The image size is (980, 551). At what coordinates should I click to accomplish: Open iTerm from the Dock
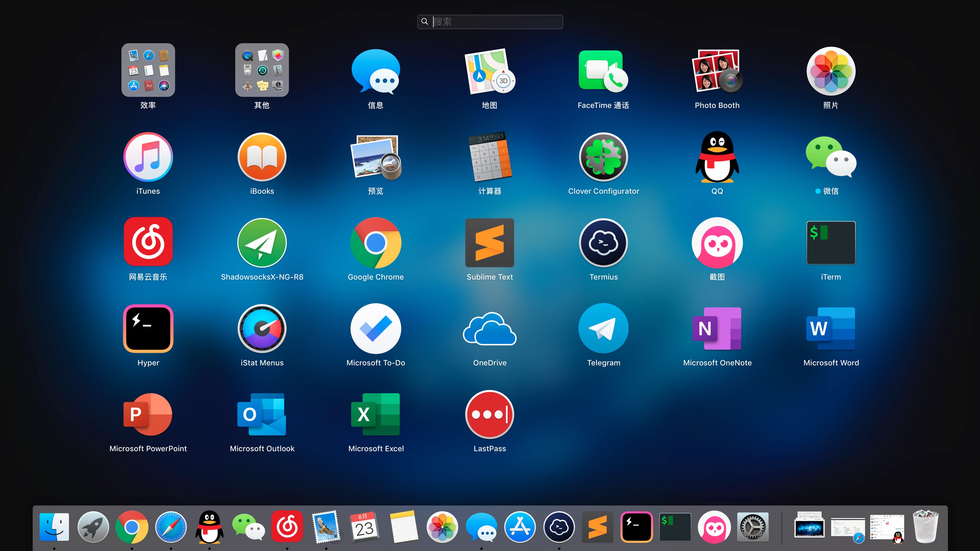675,527
